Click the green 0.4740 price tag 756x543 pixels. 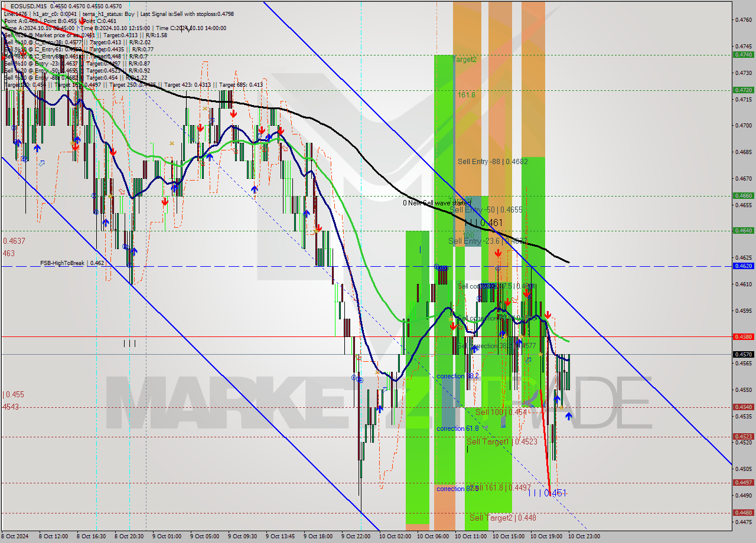pyautogui.click(x=742, y=54)
